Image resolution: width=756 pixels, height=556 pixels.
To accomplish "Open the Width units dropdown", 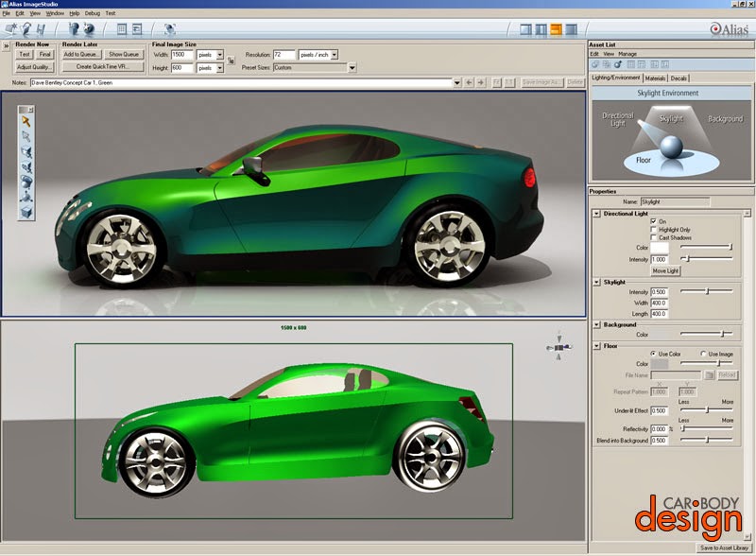I will coord(220,55).
